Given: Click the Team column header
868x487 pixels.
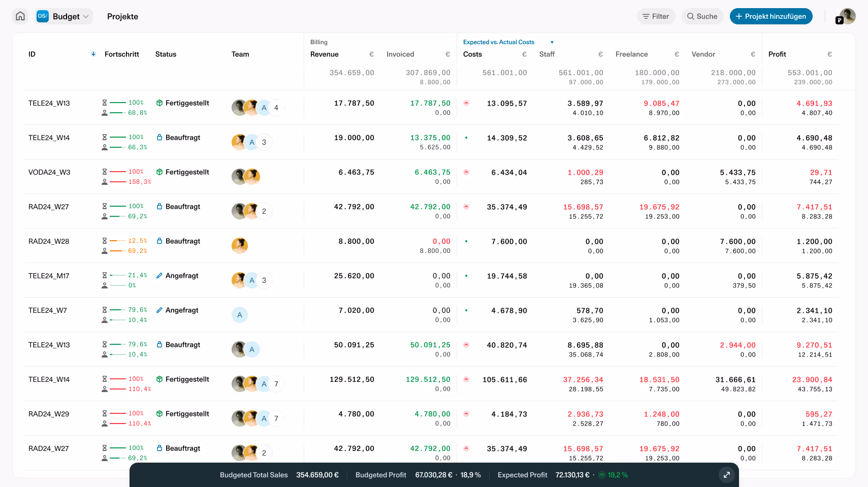Looking at the screenshot, I should [240, 54].
